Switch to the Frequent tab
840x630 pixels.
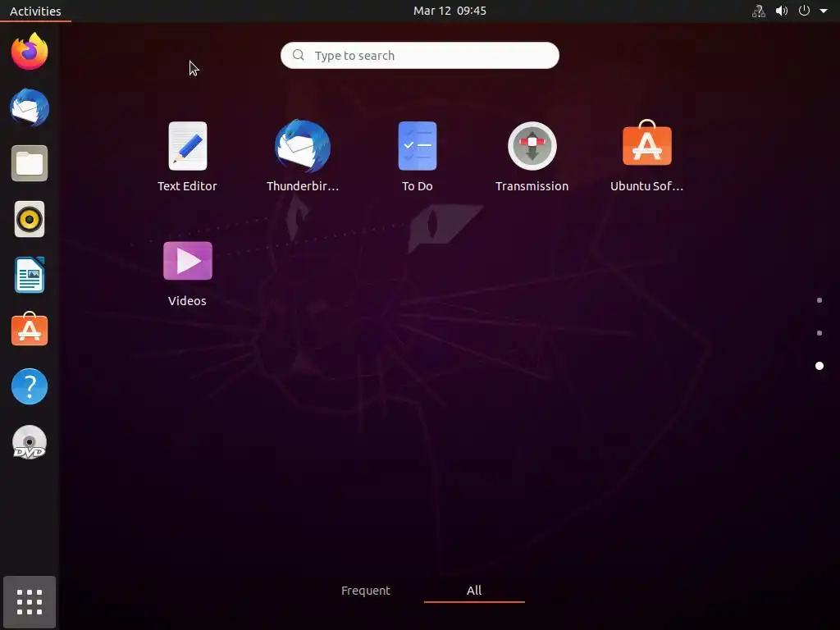[366, 591]
